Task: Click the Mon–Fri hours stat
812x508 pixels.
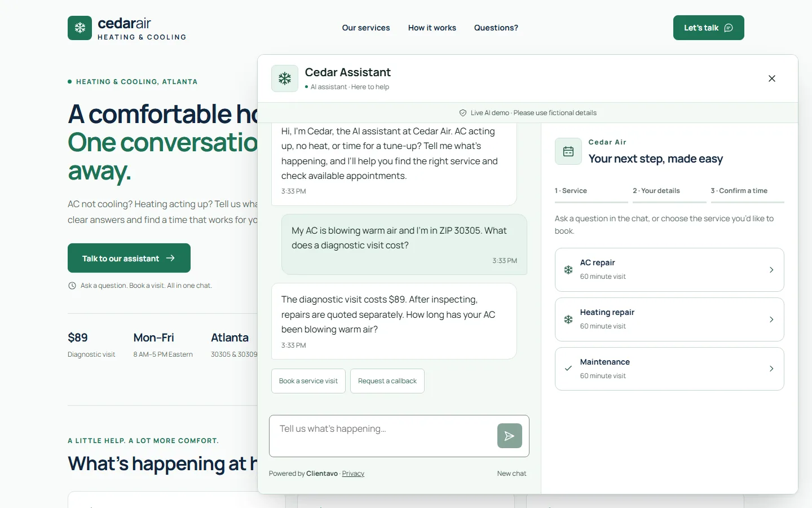Action: click(x=163, y=345)
